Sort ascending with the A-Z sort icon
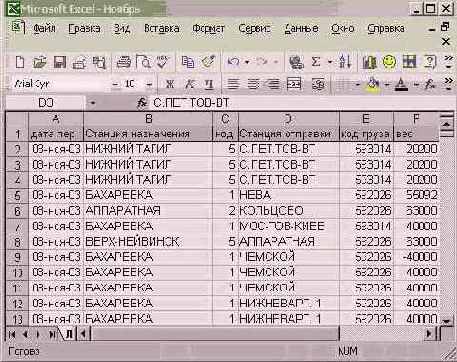This screenshot has height=362, width=457. (345, 62)
